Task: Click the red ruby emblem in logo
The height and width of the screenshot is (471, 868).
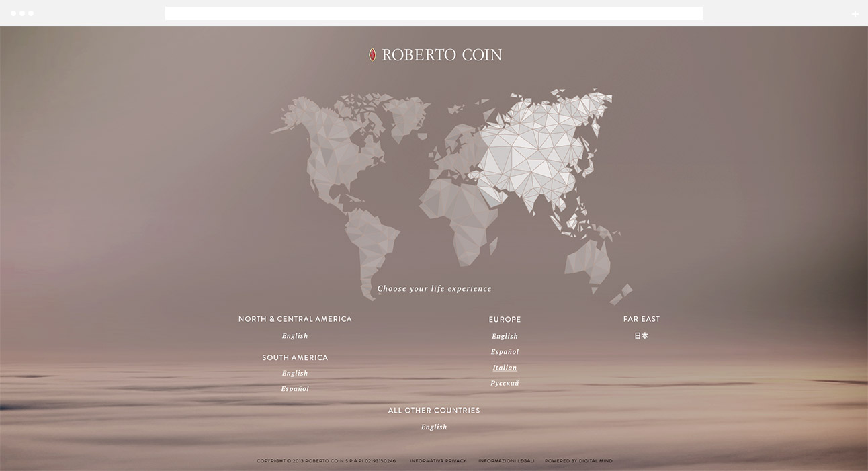Action: coord(372,55)
